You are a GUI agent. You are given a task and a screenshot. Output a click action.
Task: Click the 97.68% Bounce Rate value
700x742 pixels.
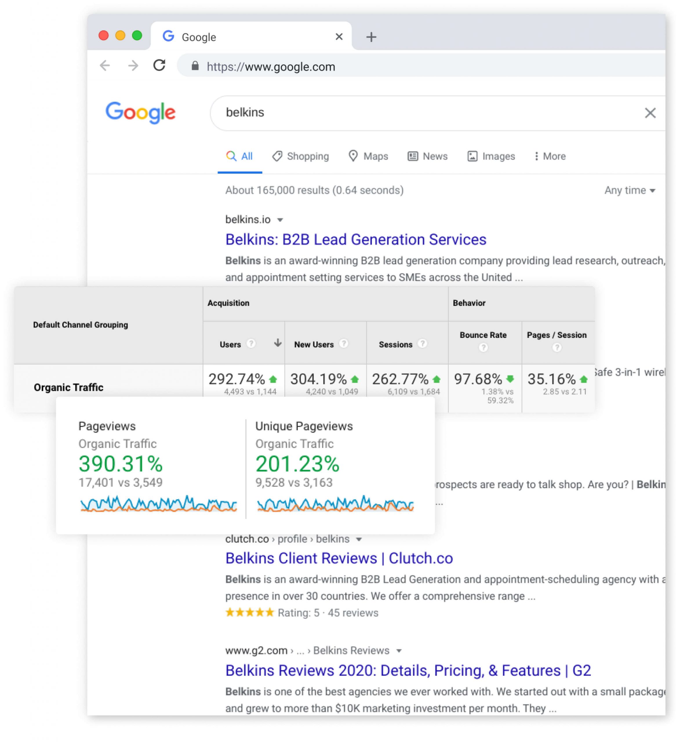(478, 379)
